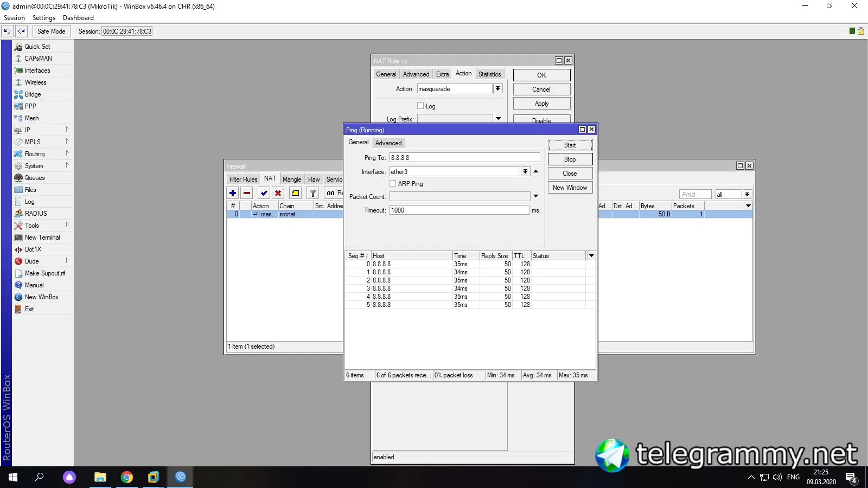
Task: Expand Routing submenu in sidebar
Action: click(67, 153)
